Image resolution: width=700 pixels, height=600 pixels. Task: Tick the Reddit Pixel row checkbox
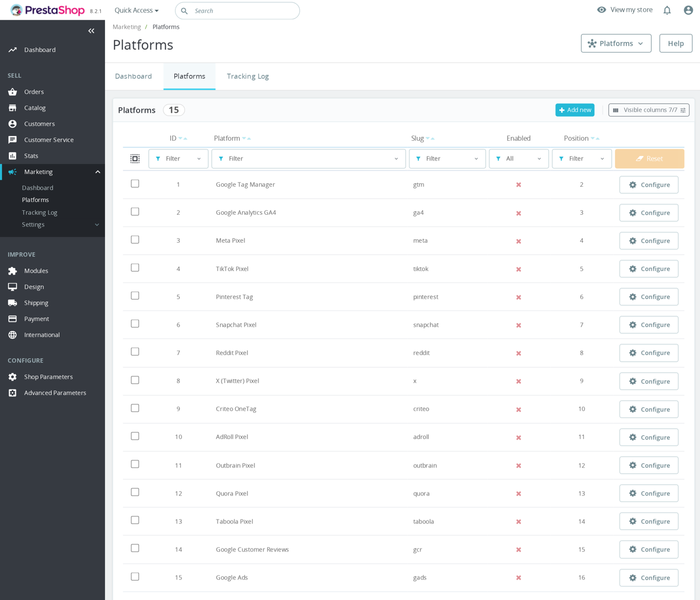pos(135,352)
